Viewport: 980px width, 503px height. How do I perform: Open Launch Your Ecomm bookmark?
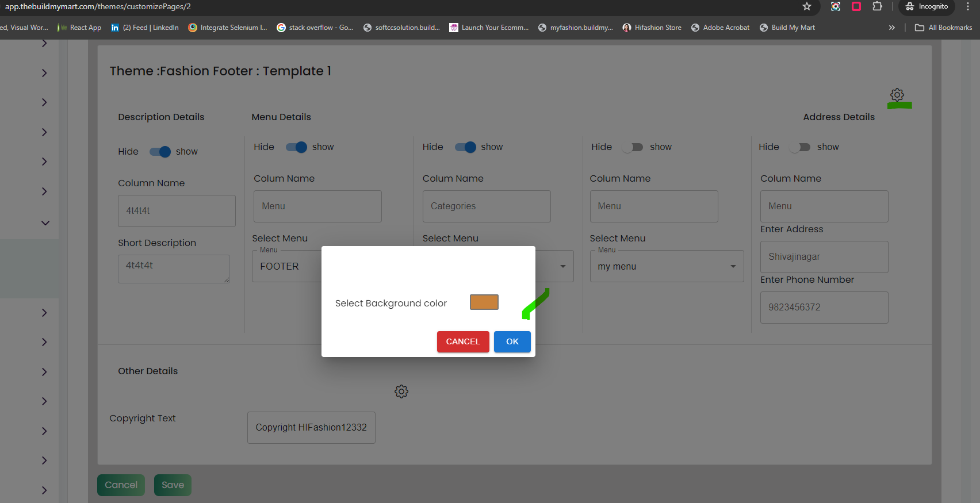[489, 28]
